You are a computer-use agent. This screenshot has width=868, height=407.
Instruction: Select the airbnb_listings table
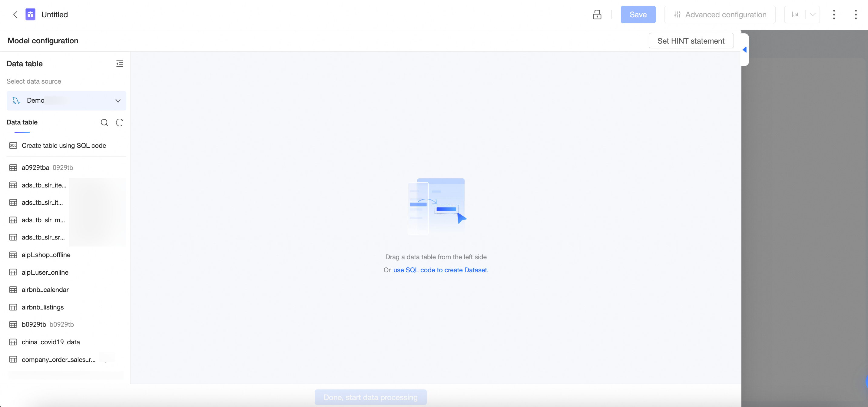coord(42,307)
